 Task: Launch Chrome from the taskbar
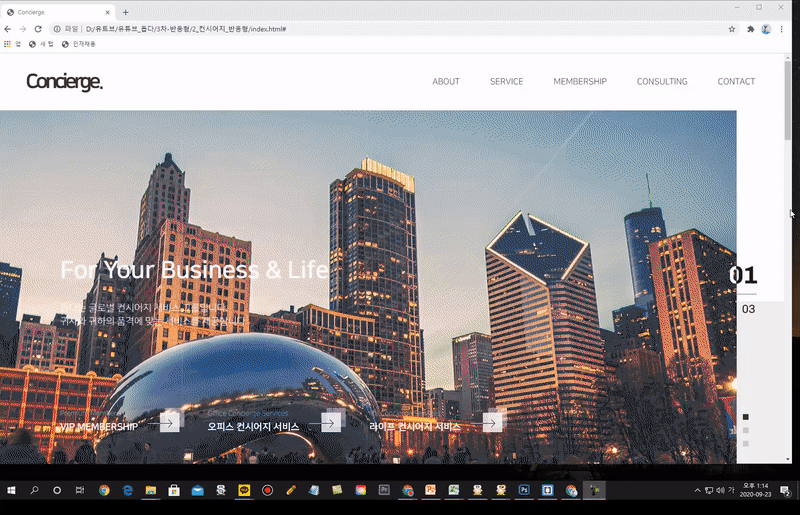pos(104,491)
